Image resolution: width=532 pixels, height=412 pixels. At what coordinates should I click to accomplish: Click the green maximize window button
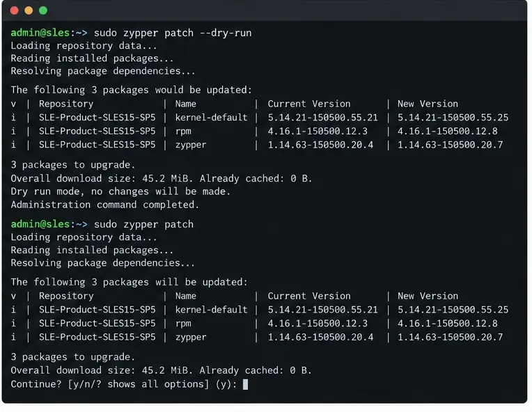[43, 10]
